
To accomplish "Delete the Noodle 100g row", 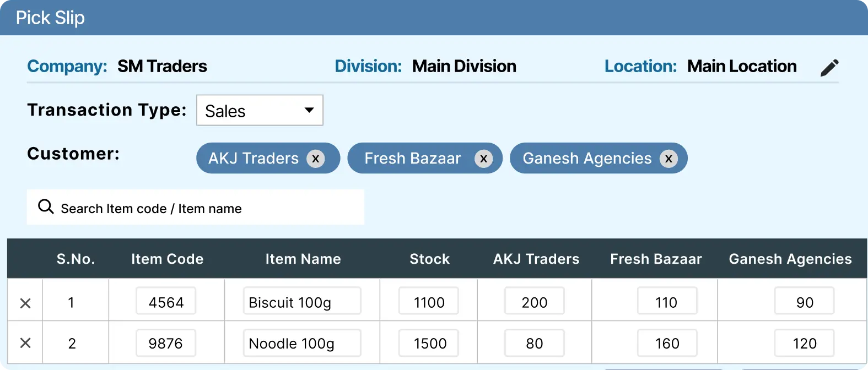I will pyautogui.click(x=25, y=343).
